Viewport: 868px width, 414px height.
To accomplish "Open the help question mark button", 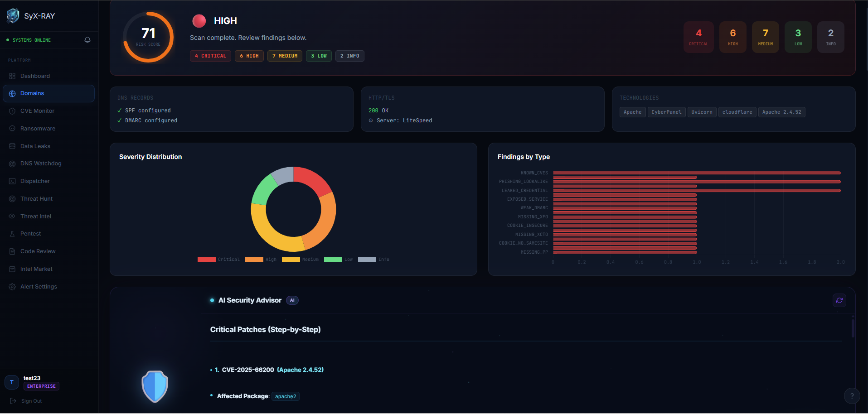I will pyautogui.click(x=852, y=396).
